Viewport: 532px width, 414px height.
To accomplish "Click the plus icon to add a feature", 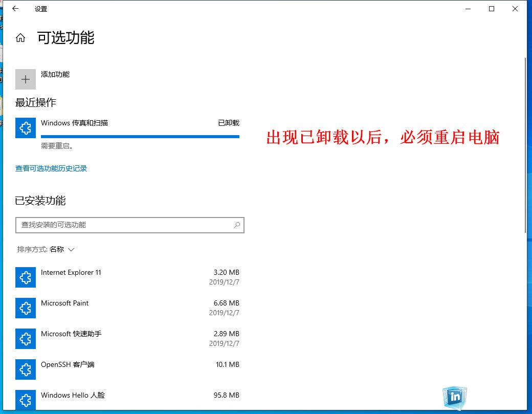I will [x=26, y=79].
